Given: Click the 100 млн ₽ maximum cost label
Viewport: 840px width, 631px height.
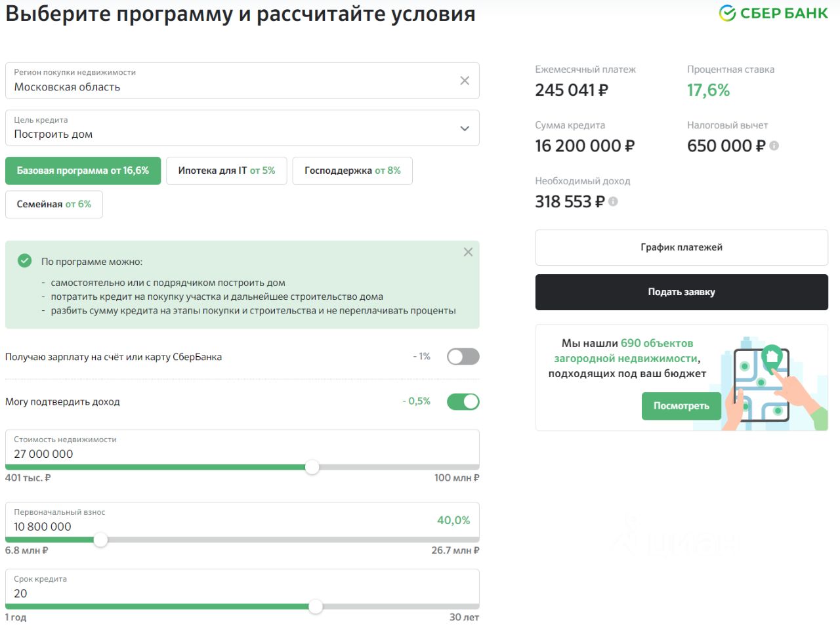Looking at the screenshot, I should [x=457, y=478].
